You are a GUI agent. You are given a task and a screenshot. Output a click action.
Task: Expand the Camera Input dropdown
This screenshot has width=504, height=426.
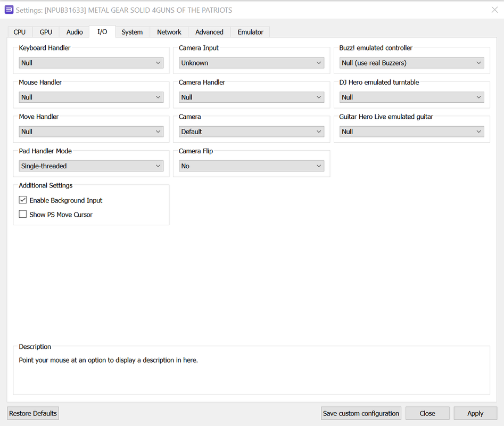point(251,63)
